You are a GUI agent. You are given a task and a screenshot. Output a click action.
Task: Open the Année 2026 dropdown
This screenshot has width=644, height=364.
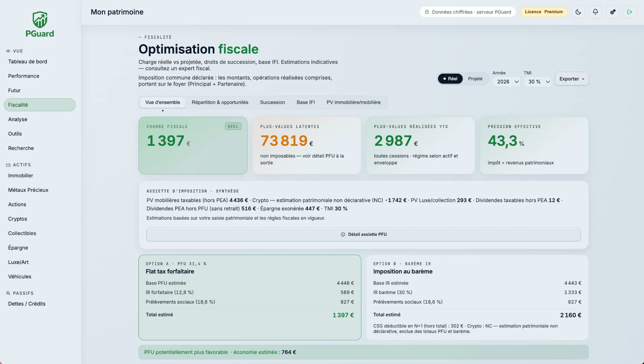(x=507, y=82)
